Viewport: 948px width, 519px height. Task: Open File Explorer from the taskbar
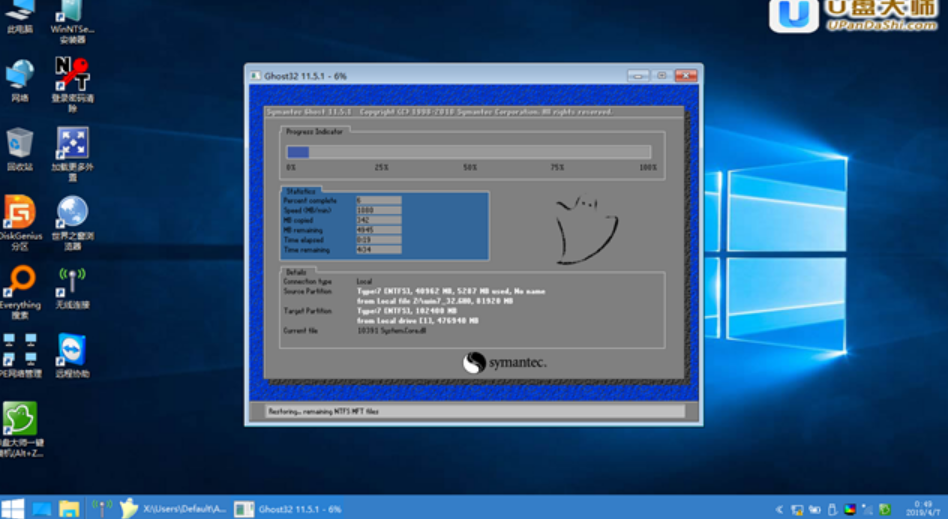point(68,508)
